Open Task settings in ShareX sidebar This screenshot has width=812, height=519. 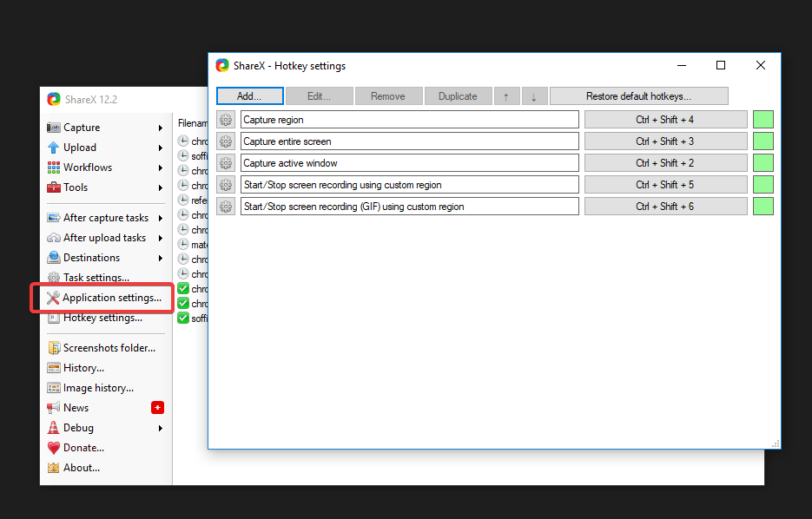coord(96,278)
